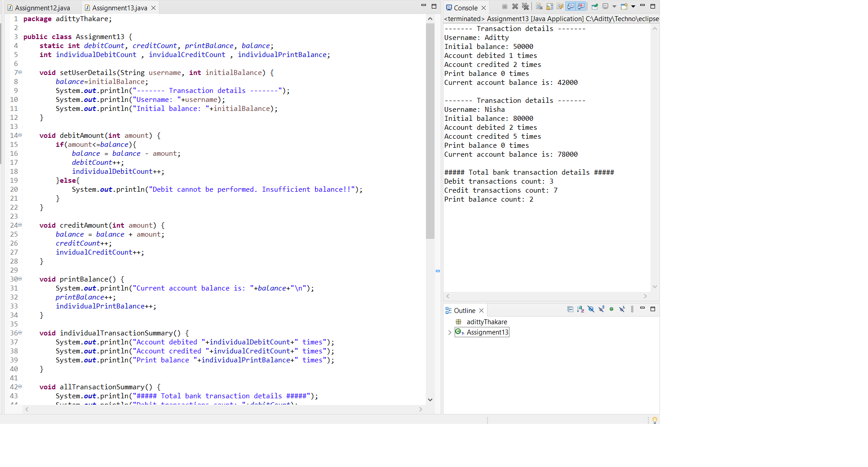Image resolution: width=868 pixels, height=467 pixels.
Task: Click Hide Non-Public Members in Outline
Action: (x=611, y=309)
